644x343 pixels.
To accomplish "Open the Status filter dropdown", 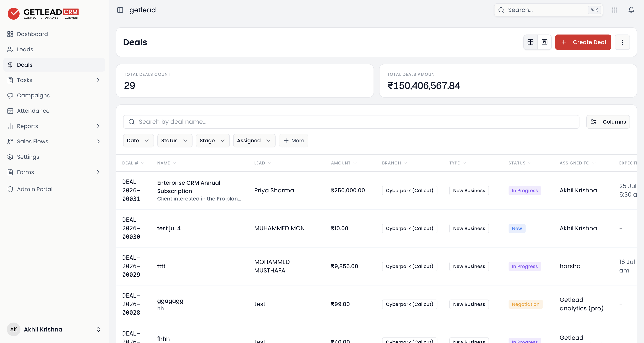I will tap(174, 141).
